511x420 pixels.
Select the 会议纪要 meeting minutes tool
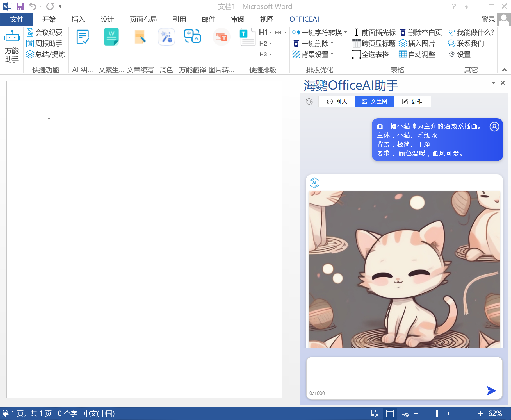(45, 32)
